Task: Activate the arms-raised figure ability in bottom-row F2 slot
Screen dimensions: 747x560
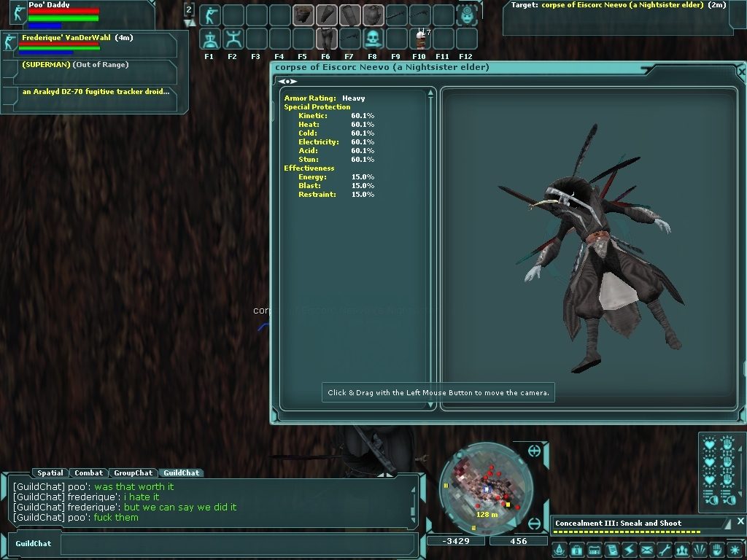Action: [x=233, y=39]
